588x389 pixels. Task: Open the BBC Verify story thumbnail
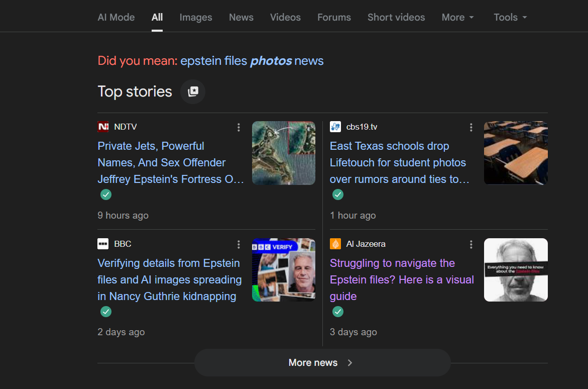tap(284, 270)
